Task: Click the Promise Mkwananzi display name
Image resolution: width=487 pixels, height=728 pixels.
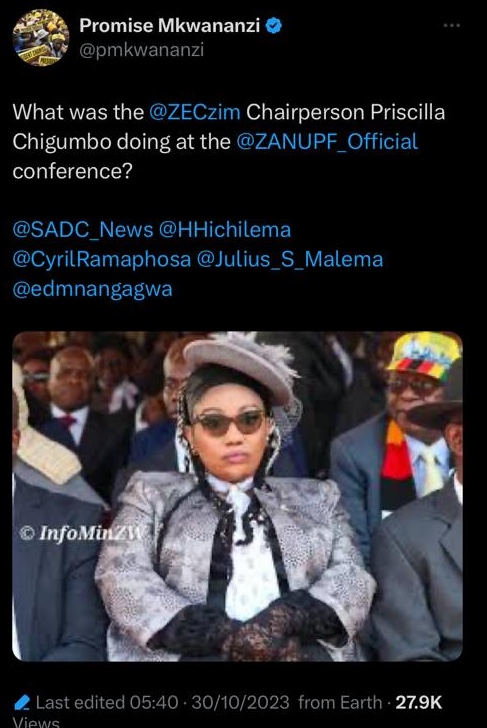Action: [x=169, y=26]
